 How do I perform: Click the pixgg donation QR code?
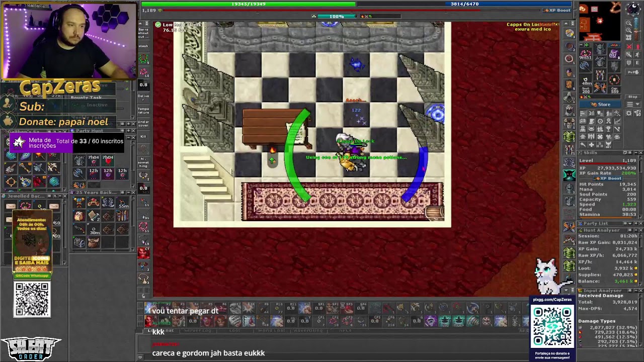click(552, 326)
